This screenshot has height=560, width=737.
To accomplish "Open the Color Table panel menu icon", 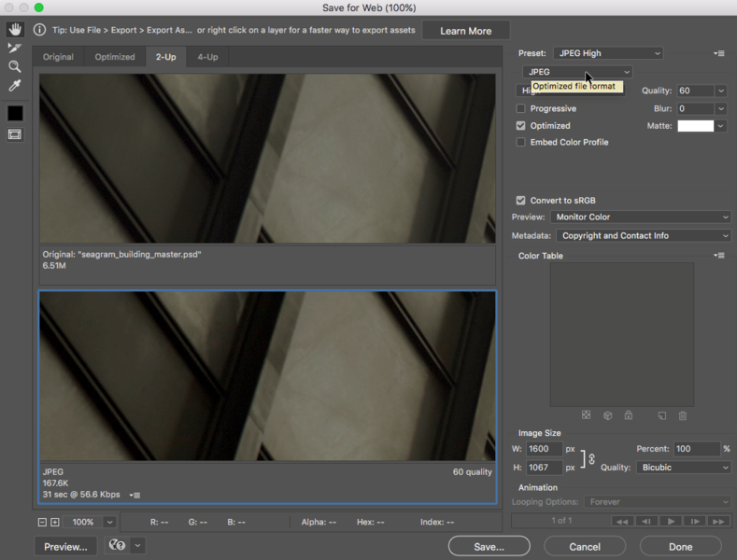I will [x=718, y=256].
